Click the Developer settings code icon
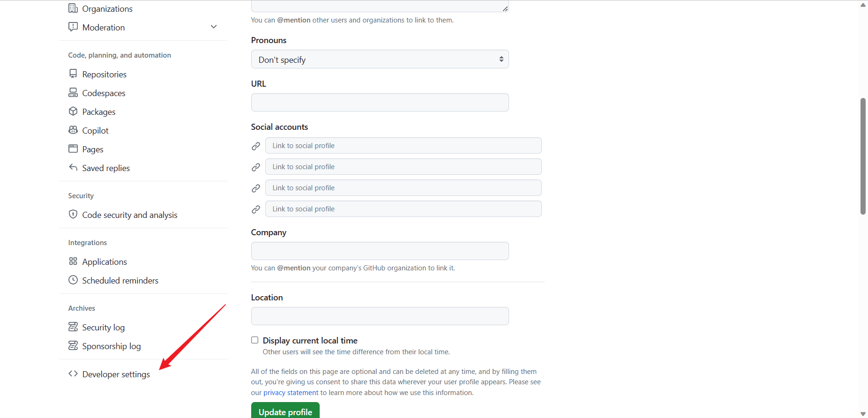Image resolution: width=868 pixels, height=418 pixels. [x=73, y=374]
